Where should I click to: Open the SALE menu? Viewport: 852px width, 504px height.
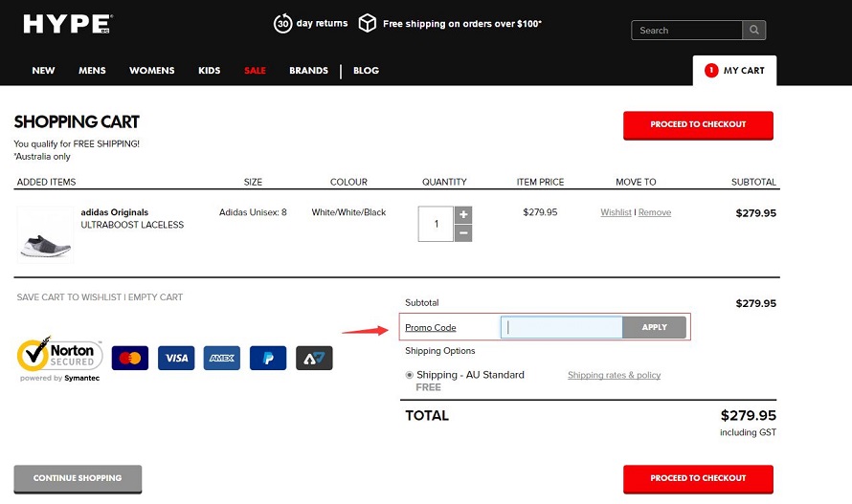(x=255, y=70)
